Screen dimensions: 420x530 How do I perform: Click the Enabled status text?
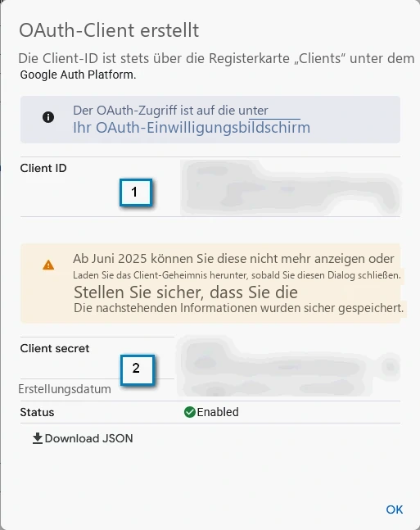[218, 412]
